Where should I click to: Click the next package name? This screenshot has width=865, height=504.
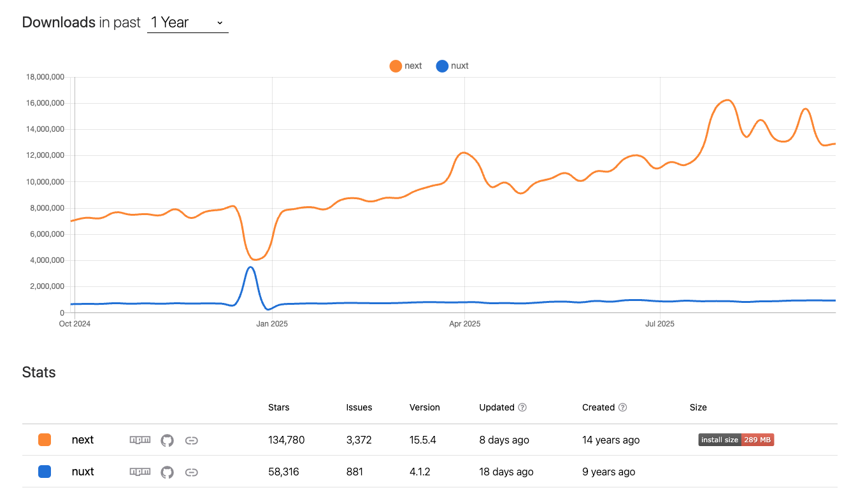click(83, 440)
